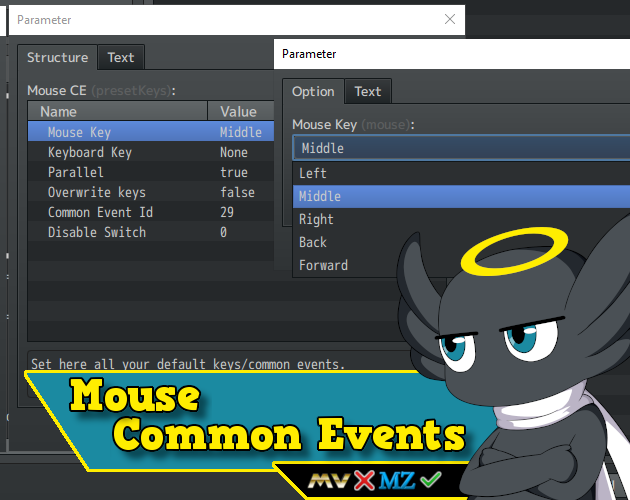Viewport: 630px width, 500px height.
Task: Select the Parallel parameter row
Action: point(151,172)
